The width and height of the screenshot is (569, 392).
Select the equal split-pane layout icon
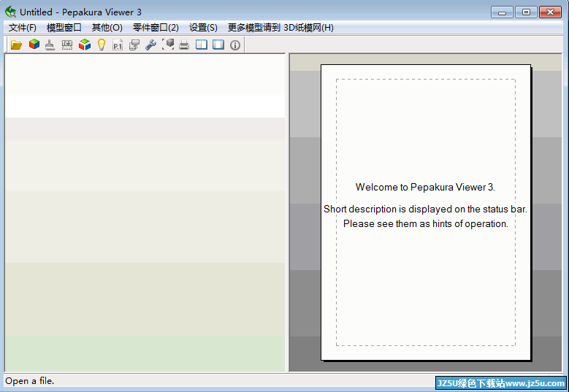(x=202, y=45)
